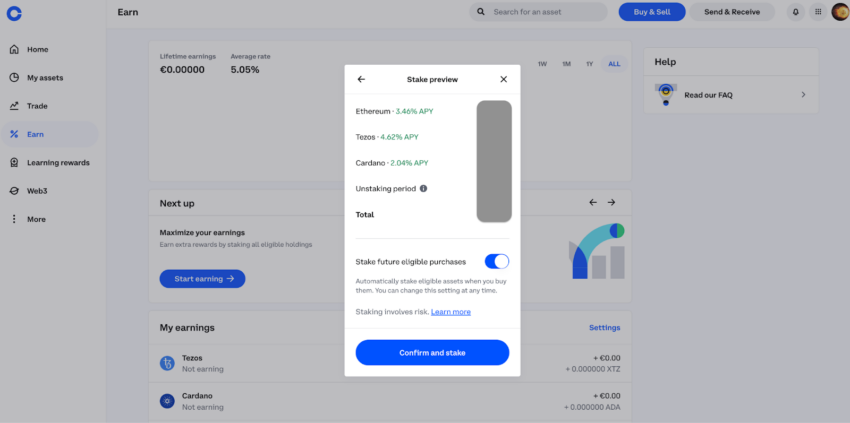Click the search magnifier icon
The image size is (850, 423).
pos(480,12)
